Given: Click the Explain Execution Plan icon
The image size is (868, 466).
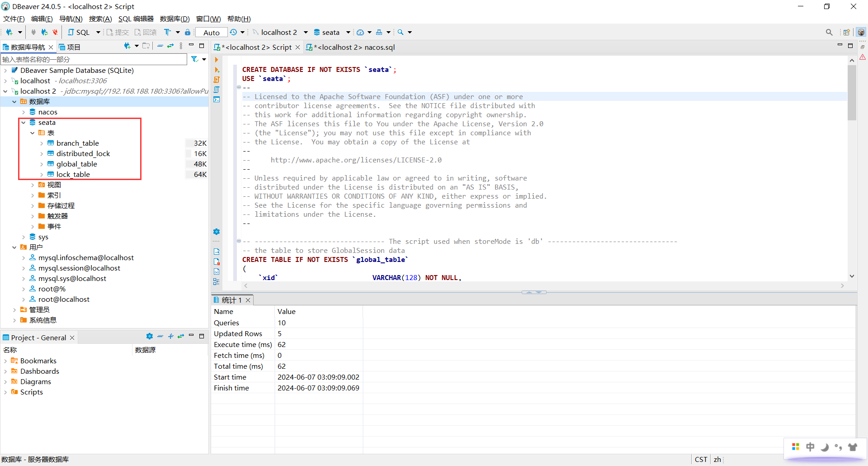Looking at the screenshot, I should 217,90.
